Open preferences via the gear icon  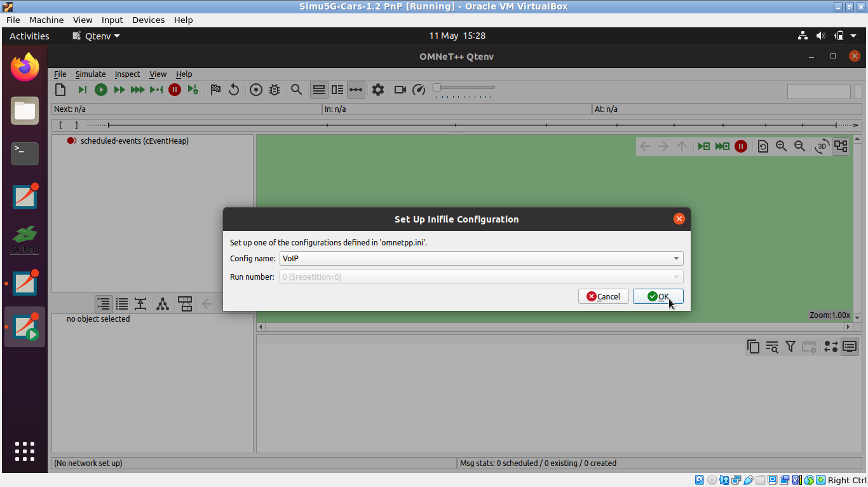click(x=378, y=90)
